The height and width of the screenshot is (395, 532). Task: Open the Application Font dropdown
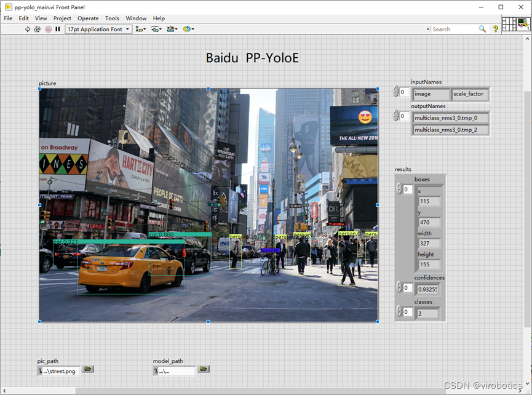pos(98,29)
